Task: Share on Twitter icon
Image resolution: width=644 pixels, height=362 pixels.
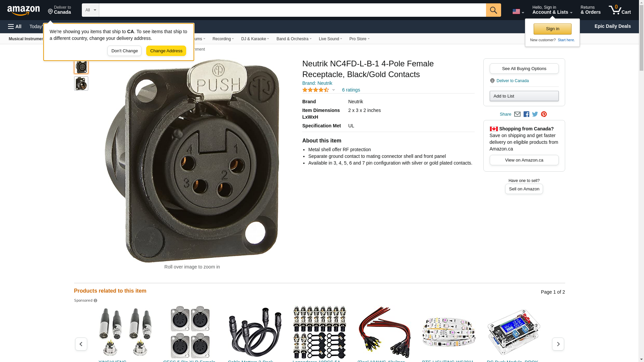Action: (x=535, y=114)
